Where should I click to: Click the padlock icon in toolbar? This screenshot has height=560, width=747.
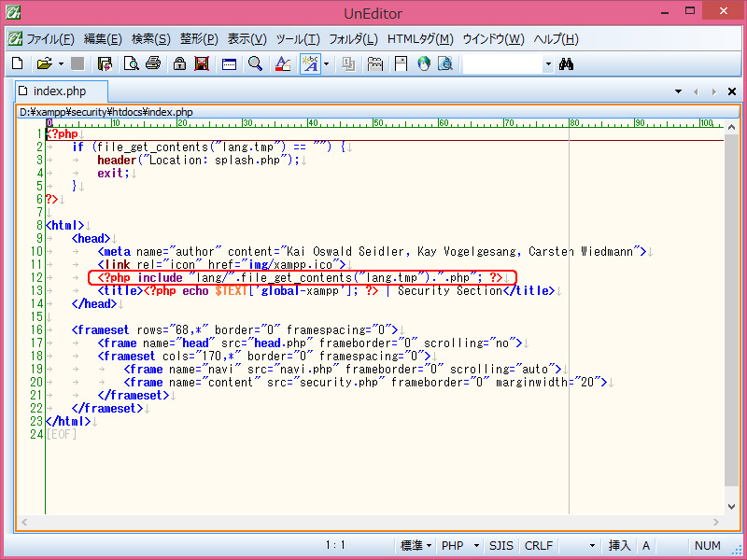pos(177,63)
